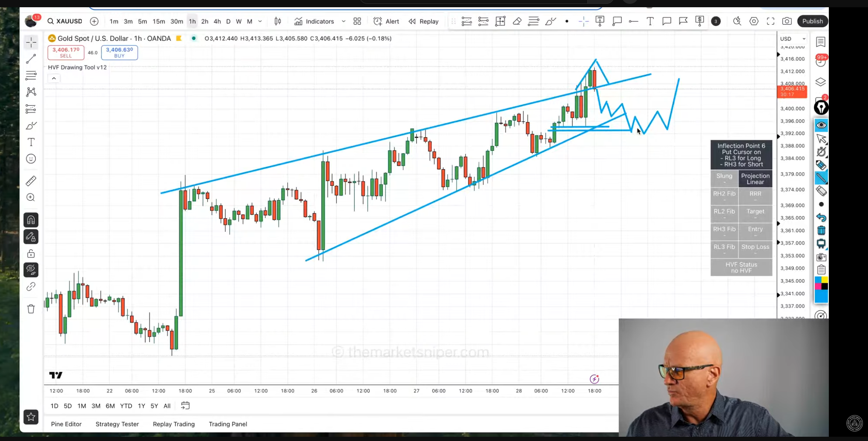Select the trend line tool in left sidebar

tap(31, 59)
